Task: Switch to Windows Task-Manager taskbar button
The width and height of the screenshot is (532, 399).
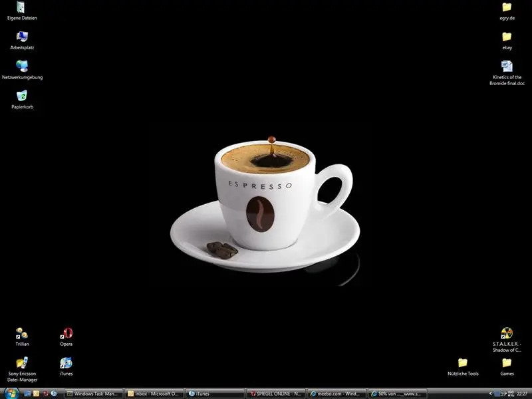Action: coord(94,394)
